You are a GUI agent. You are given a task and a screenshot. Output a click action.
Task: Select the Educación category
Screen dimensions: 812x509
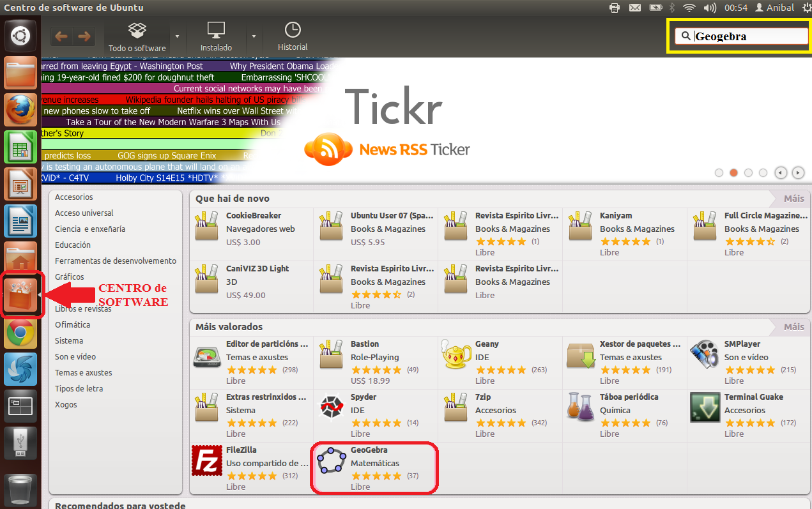coord(73,245)
